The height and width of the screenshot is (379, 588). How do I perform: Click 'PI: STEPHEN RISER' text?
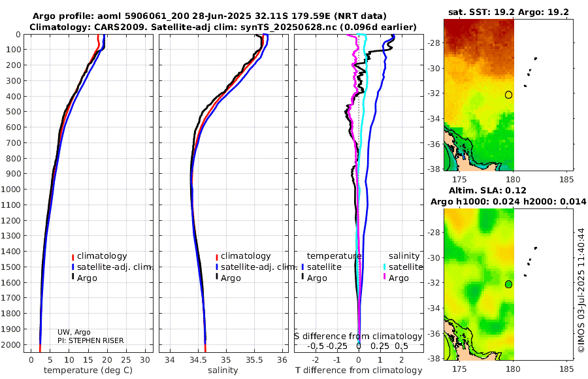coord(90,340)
